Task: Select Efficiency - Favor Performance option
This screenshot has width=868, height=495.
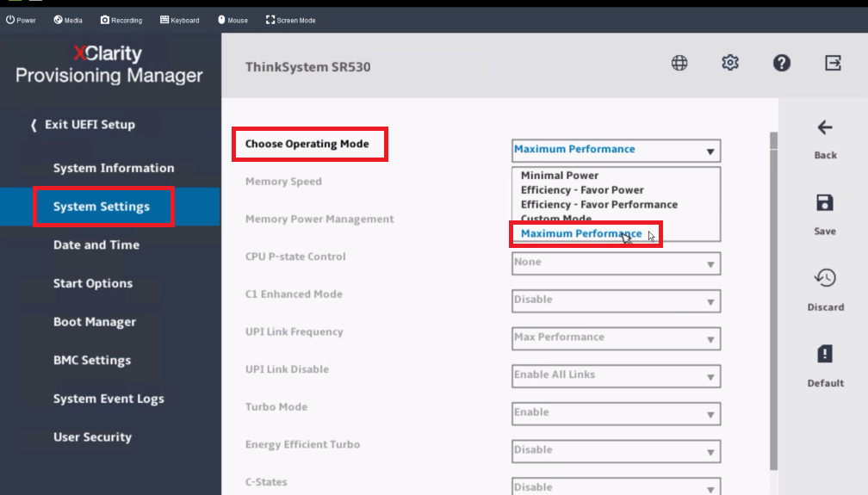Action: click(599, 204)
